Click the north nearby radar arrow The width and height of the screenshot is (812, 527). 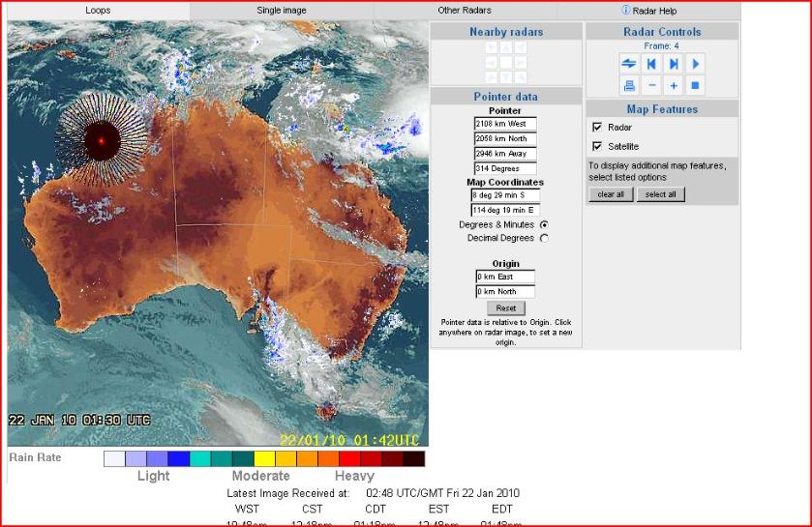[505, 47]
